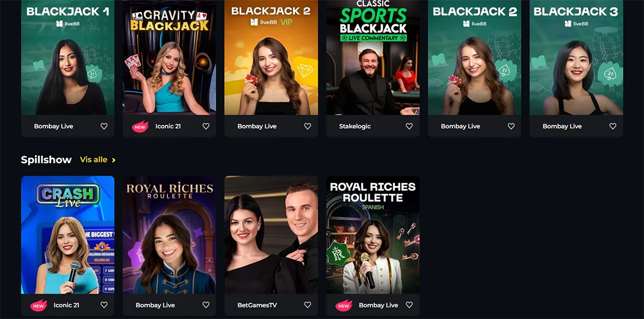
Task: Open Royal Riches Roulette Bombay Live thumbnail
Action: pos(170,235)
